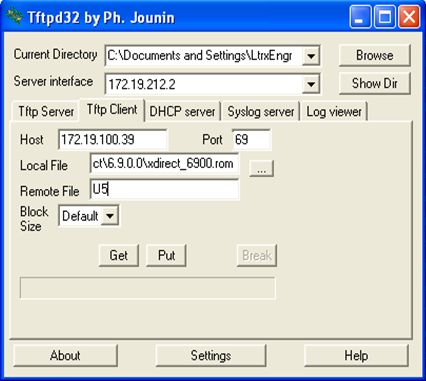Viewport: 426px width, 381px height.
Task: Open the Current Directory dropdown arrow
Action: tap(311, 56)
